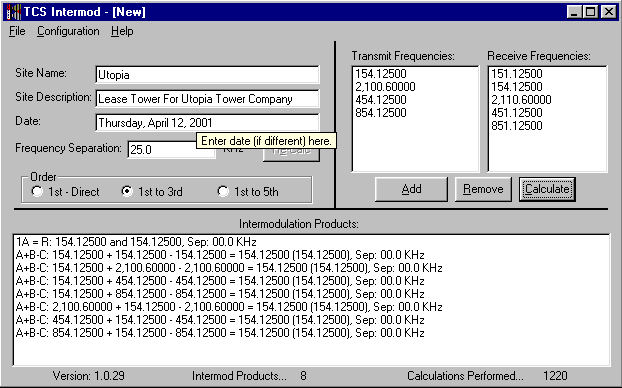Select 451.12500 in Receive Frequencies list
The image size is (622, 388).
(516, 113)
